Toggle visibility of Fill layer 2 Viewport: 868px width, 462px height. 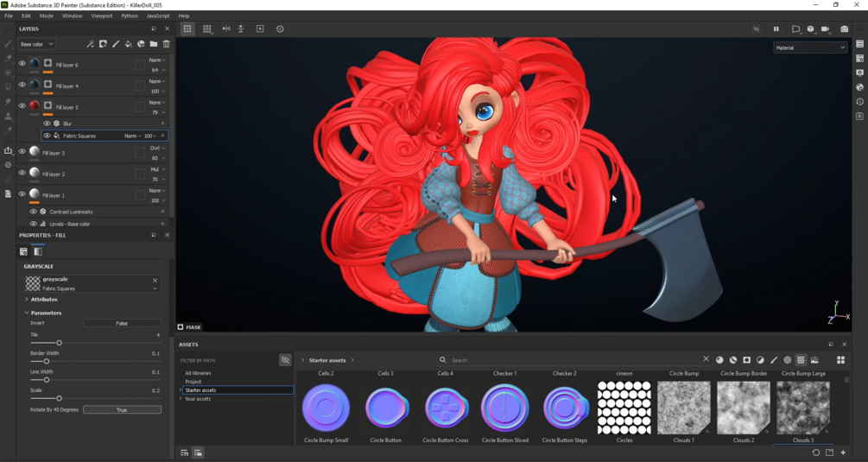coord(22,173)
